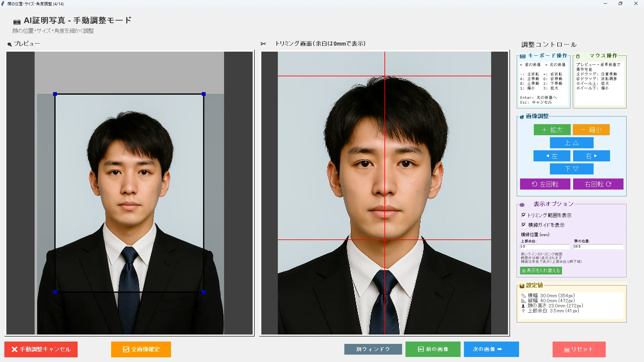Image resolution: width=644 pixels, height=362 pixels.
Task: Confirm with the 全画像確定 button
Action: [x=141, y=349]
